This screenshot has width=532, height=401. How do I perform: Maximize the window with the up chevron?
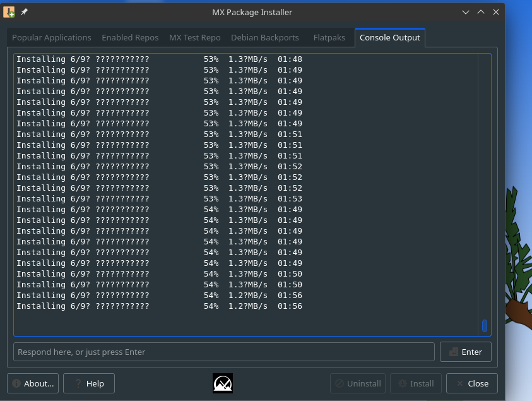481,12
